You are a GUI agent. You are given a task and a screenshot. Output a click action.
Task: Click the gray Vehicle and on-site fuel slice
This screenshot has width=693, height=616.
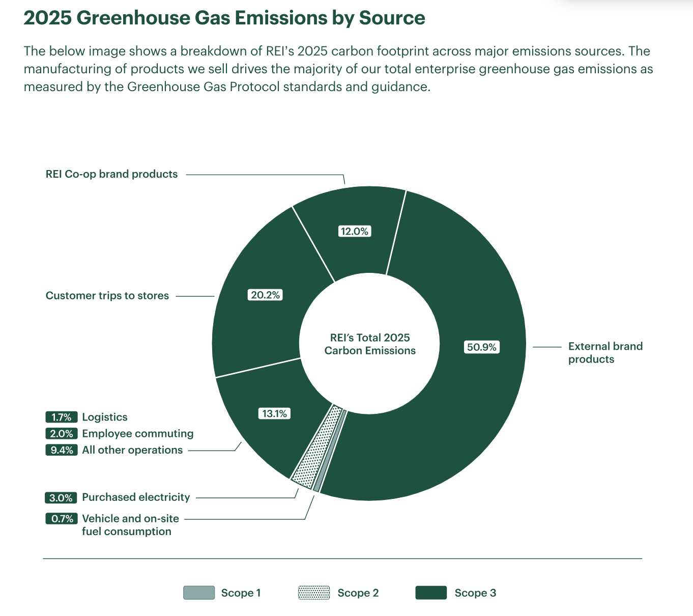[x=330, y=451]
